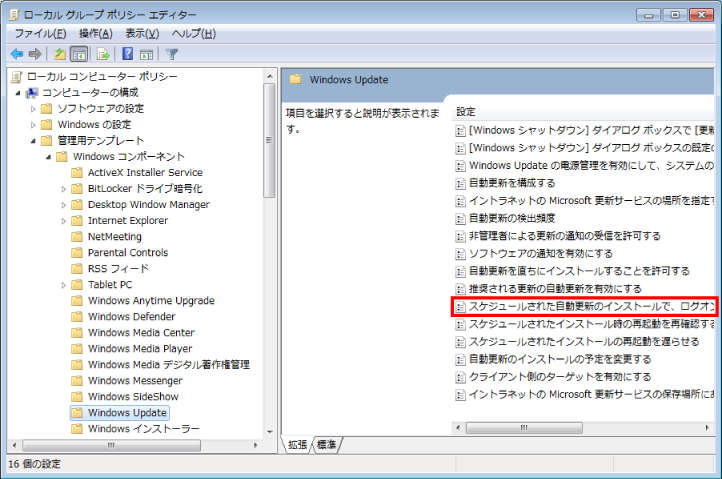Screen dimensions: 722x479
Task: Select スケジュールされた自動更新のインストールで、ログオン setting
Action: (x=591, y=307)
